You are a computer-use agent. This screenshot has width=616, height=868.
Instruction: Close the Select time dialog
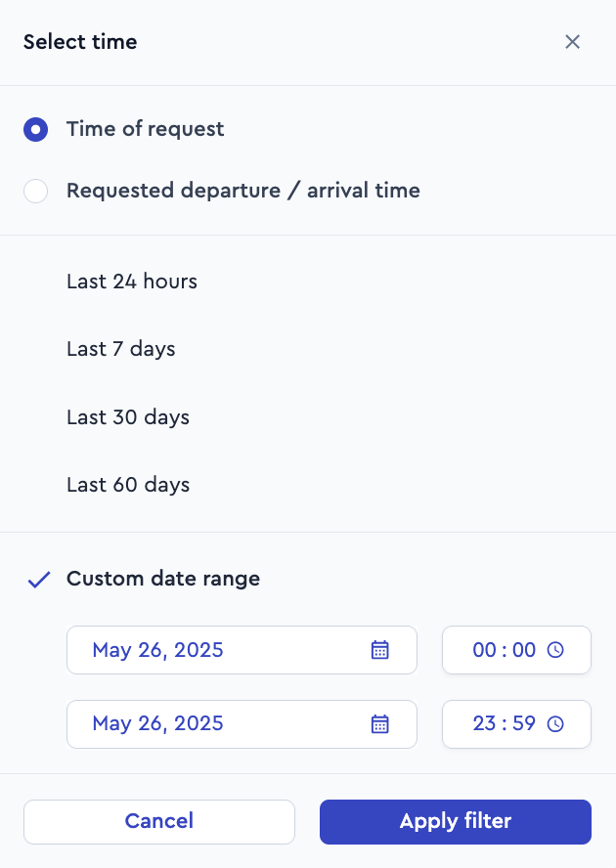pos(572,41)
